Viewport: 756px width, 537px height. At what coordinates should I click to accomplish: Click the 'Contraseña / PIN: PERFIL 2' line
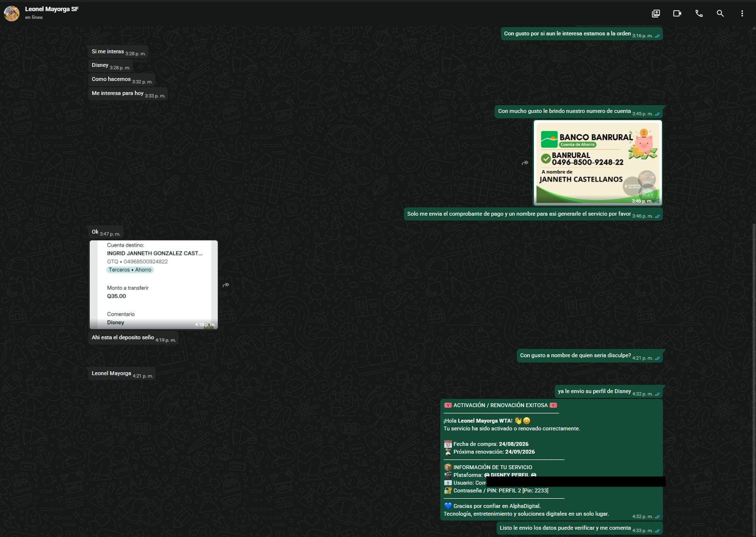496,490
